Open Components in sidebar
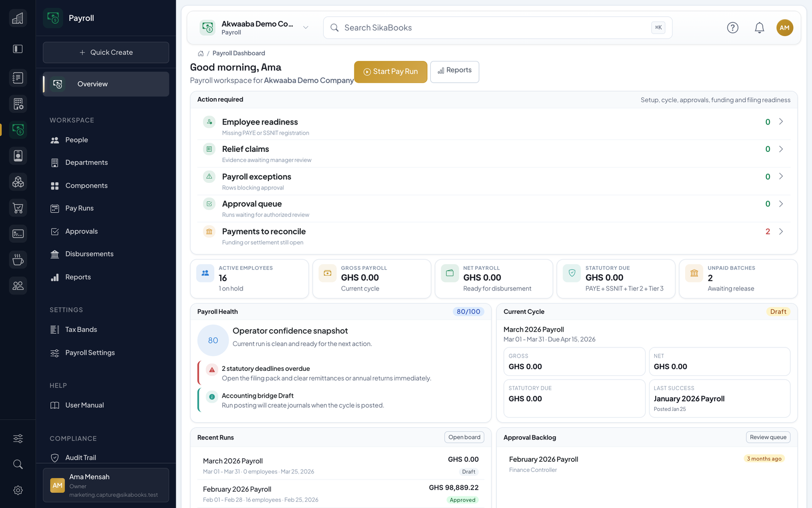Screen dimensions: 812x508 pos(106,186)
